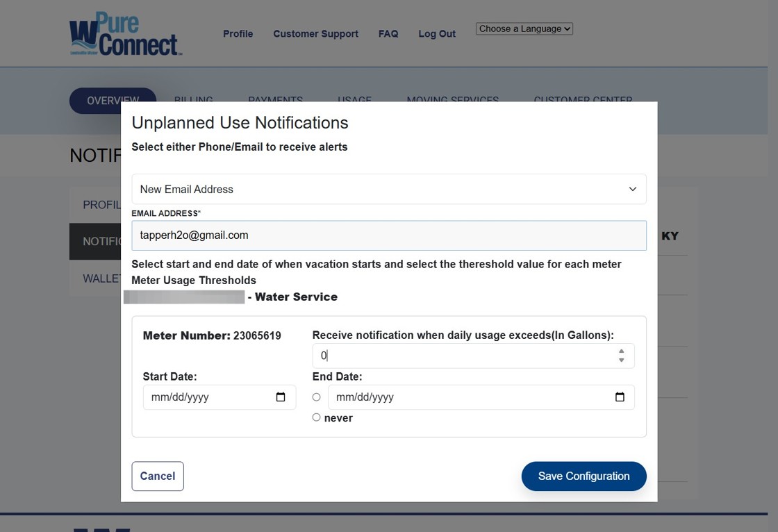Cancel the Unplanned Use Notifications dialog

pyautogui.click(x=158, y=476)
